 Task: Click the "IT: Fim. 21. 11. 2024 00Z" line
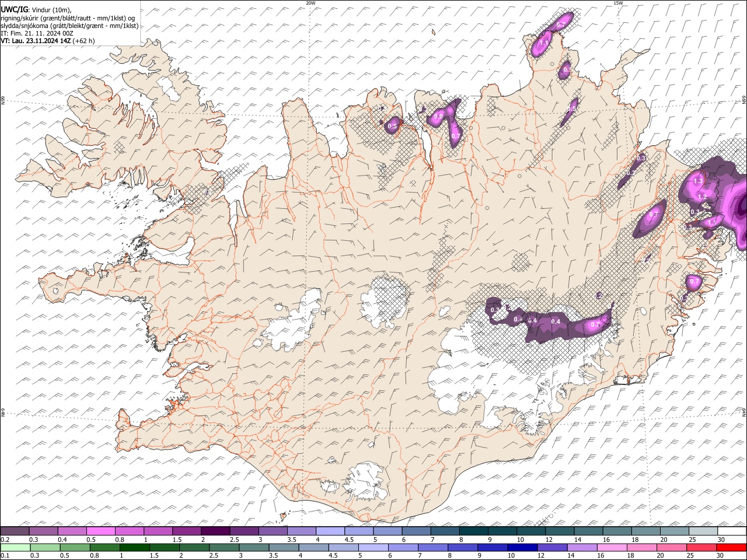tap(37, 33)
